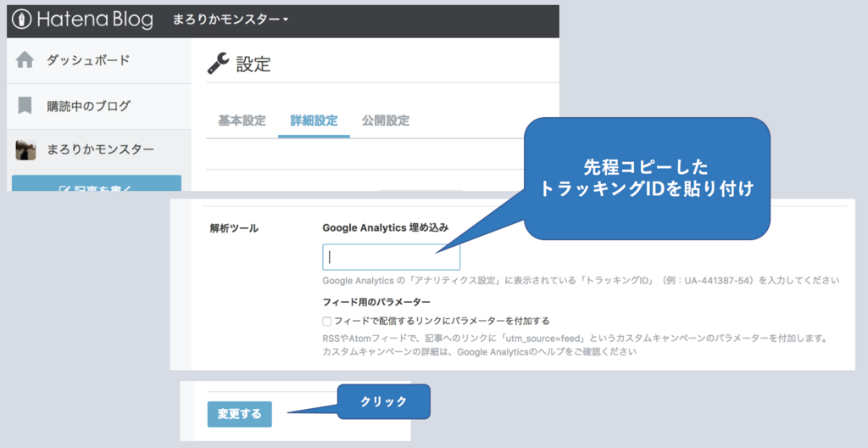Click the 変更する button
This screenshot has height=448, width=868.
click(x=240, y=414)
